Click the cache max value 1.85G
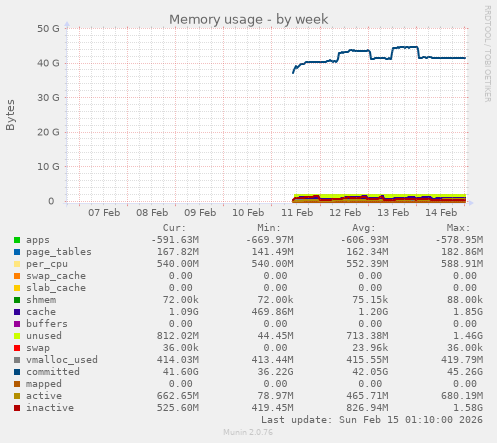Viewport: 497px width, 443px height. 468,312
